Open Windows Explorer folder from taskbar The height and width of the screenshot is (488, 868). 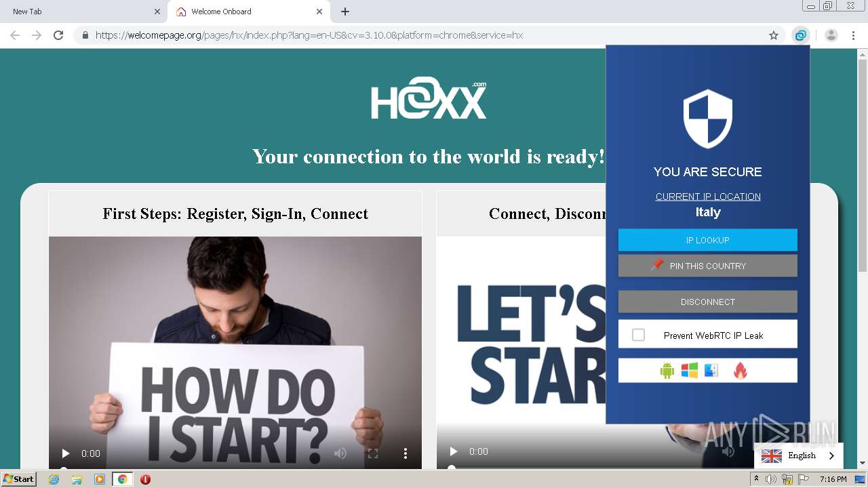pos(77,479)
